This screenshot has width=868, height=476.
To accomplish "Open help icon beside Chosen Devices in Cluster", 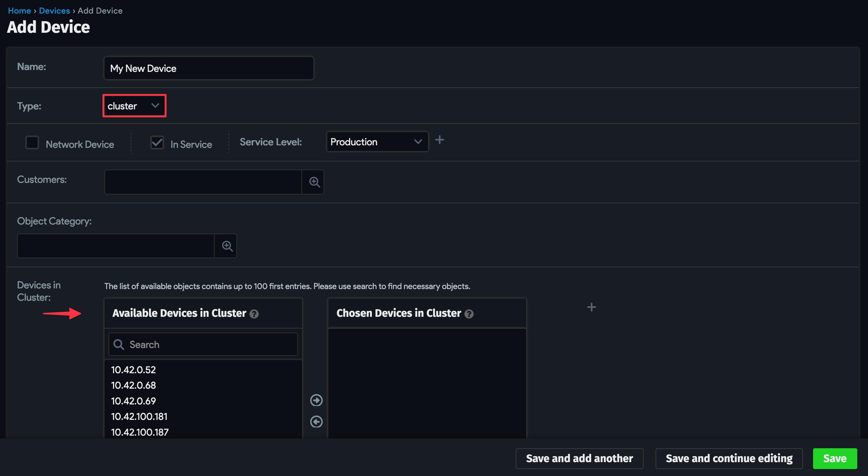I will point(469,314).
